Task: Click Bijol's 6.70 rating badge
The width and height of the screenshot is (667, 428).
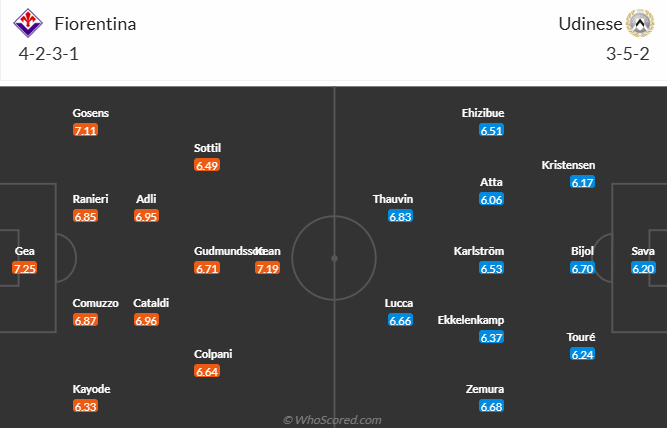Action: pyautogui.click(x=582, y=268)
